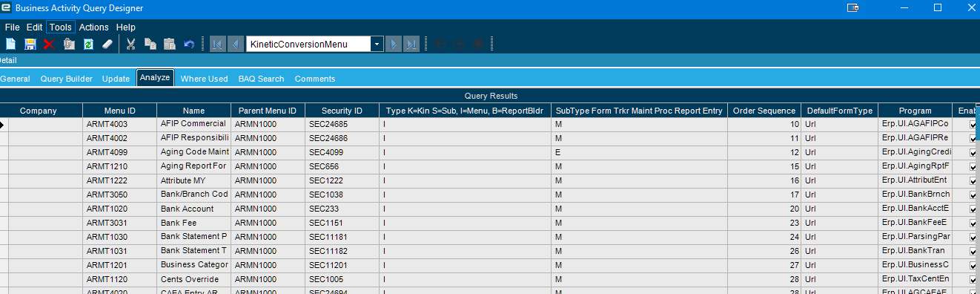Cut selection using the scissors icon
This screenshot has width=980, height=294.
(131, 45)
